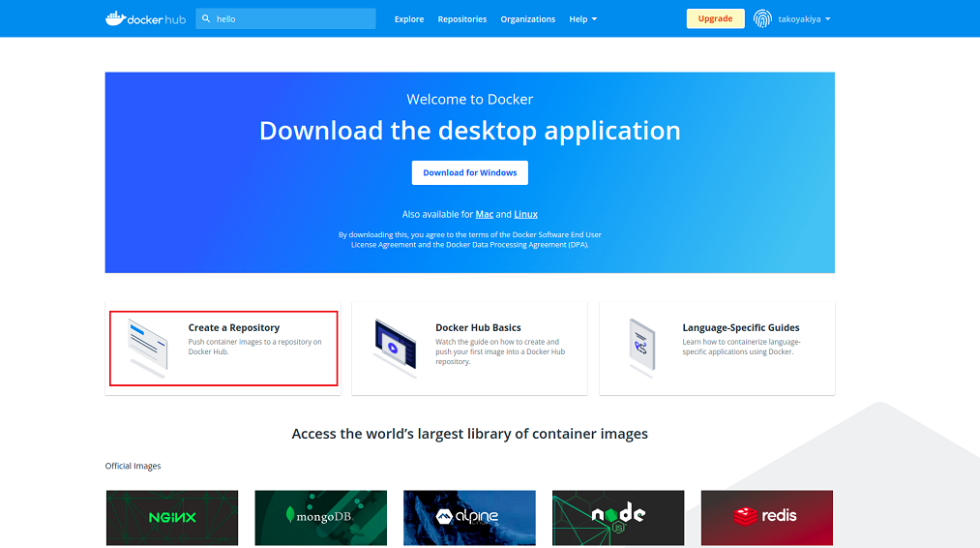The height and width of the screenshot is (548, 980).
Task: Click Learn how to containerize description text
Action: coord(741,347)
